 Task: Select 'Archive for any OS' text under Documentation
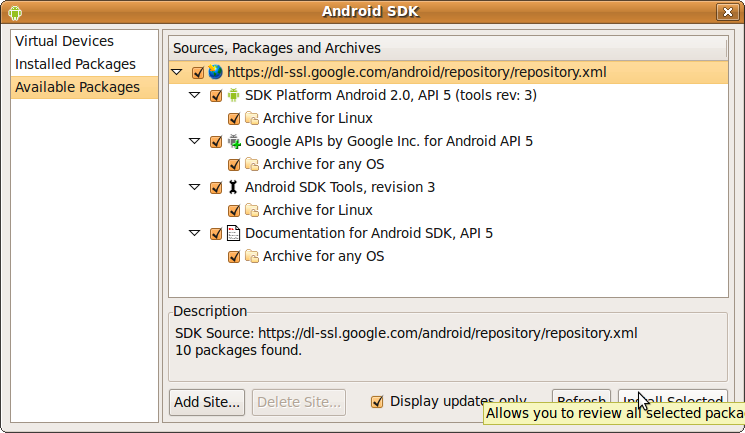(324, 256)
